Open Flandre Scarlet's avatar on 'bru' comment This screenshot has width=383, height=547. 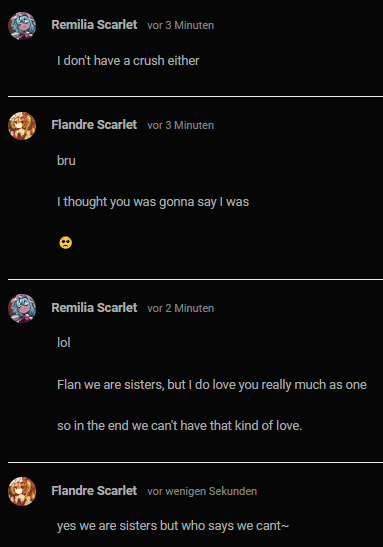click(x=22, y=126)
